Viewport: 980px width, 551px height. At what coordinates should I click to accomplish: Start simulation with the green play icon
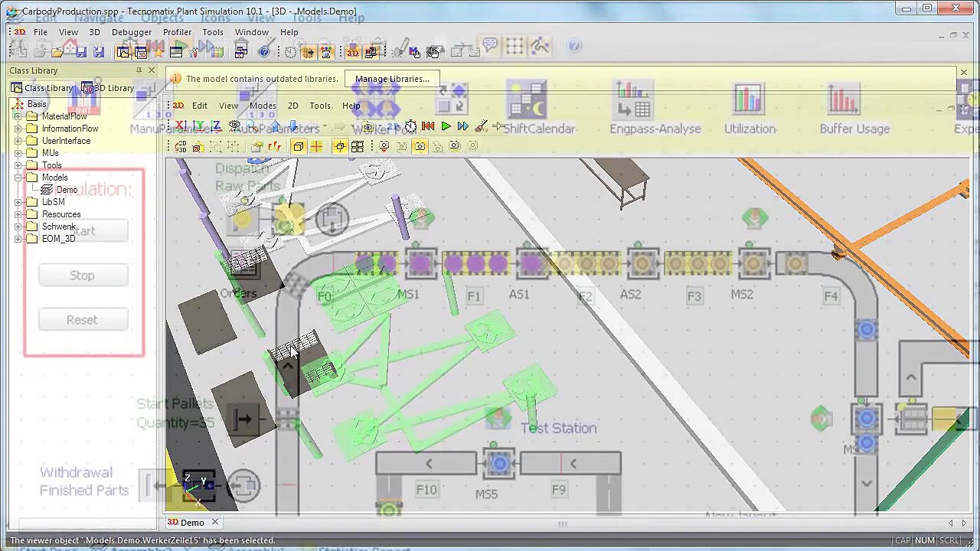[x=446, y=126]
